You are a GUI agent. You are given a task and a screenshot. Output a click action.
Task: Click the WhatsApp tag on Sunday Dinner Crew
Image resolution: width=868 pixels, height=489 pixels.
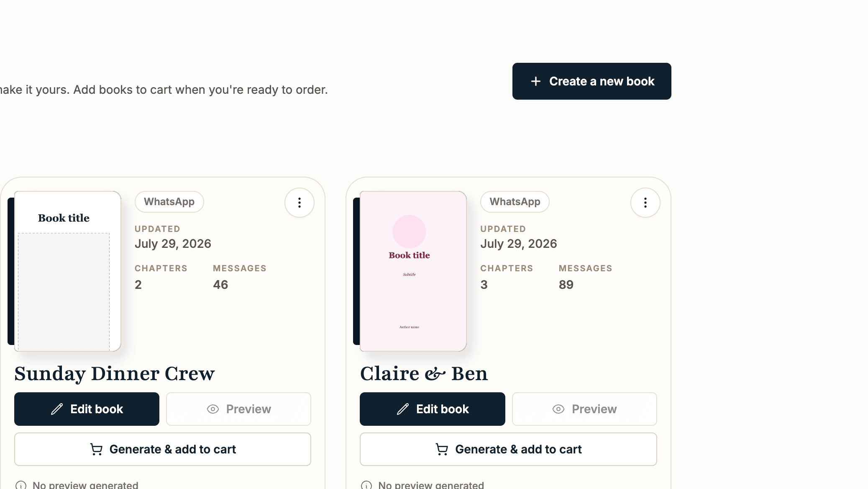tap(169, 202)
